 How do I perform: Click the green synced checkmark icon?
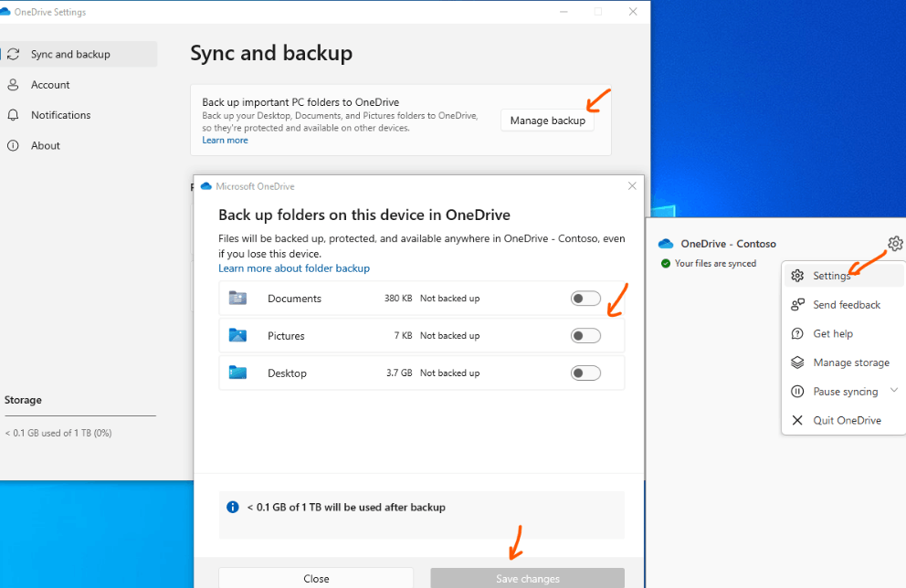tap(665, 263)
